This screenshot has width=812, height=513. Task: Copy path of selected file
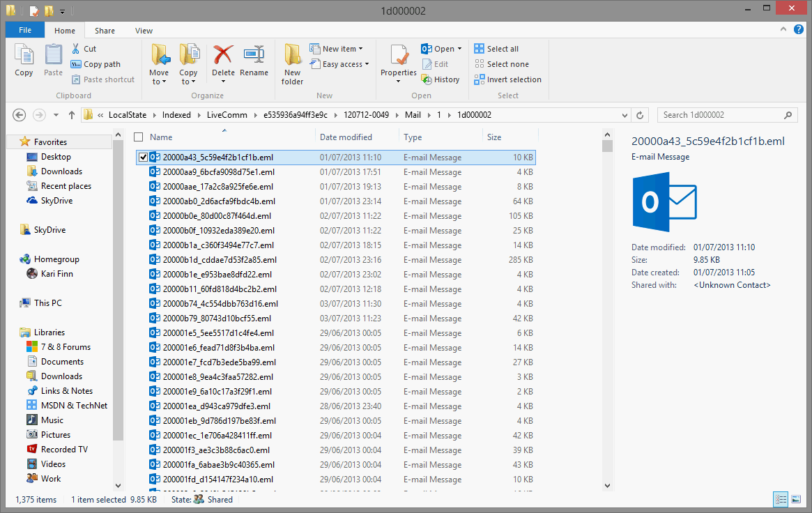pos(95,64)
